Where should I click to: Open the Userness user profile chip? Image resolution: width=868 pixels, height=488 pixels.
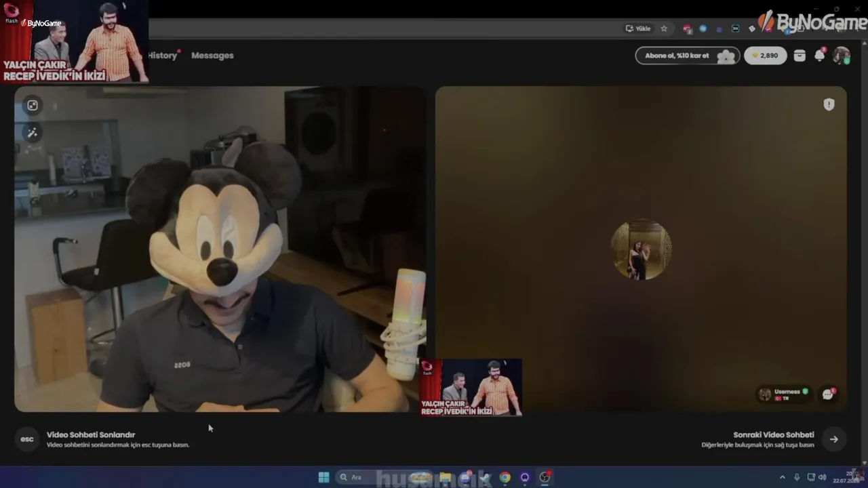click(784, 394)
